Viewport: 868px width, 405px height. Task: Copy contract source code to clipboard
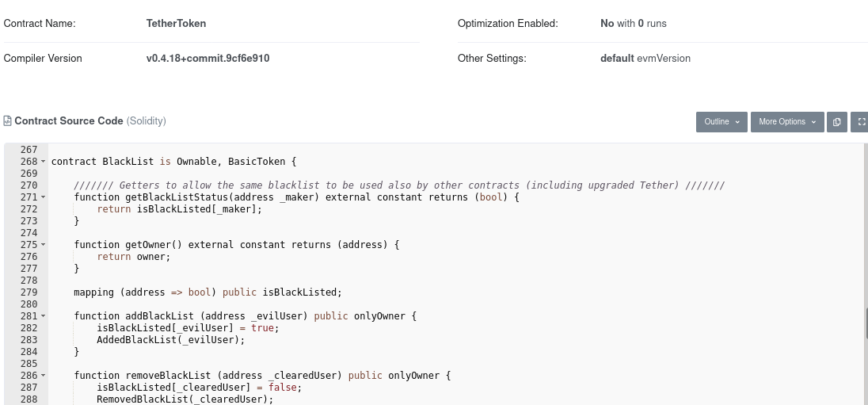click(x=837, y=122)
